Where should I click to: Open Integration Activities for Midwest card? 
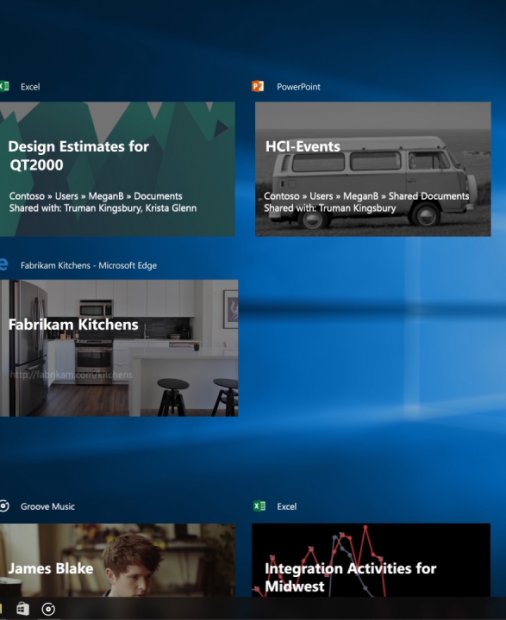(371, 560)
